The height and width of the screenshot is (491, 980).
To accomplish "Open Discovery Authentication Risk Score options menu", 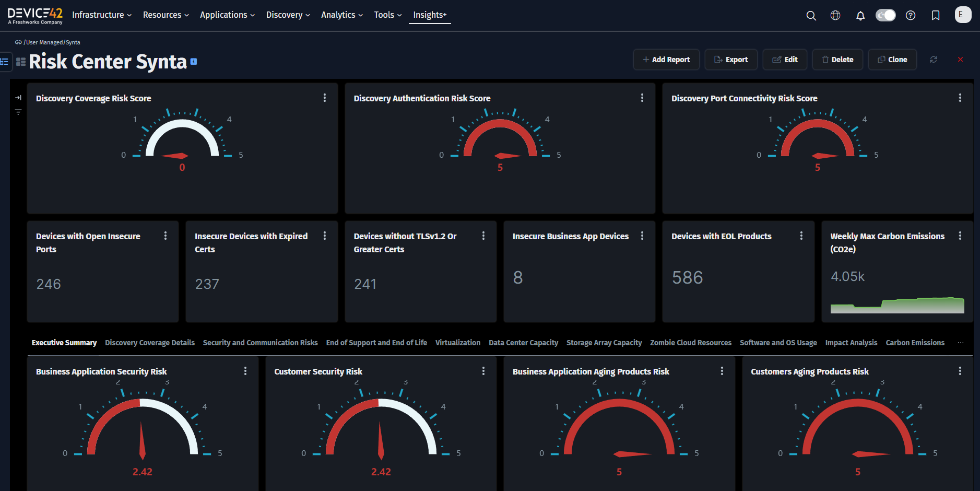I will coord(642,98).
